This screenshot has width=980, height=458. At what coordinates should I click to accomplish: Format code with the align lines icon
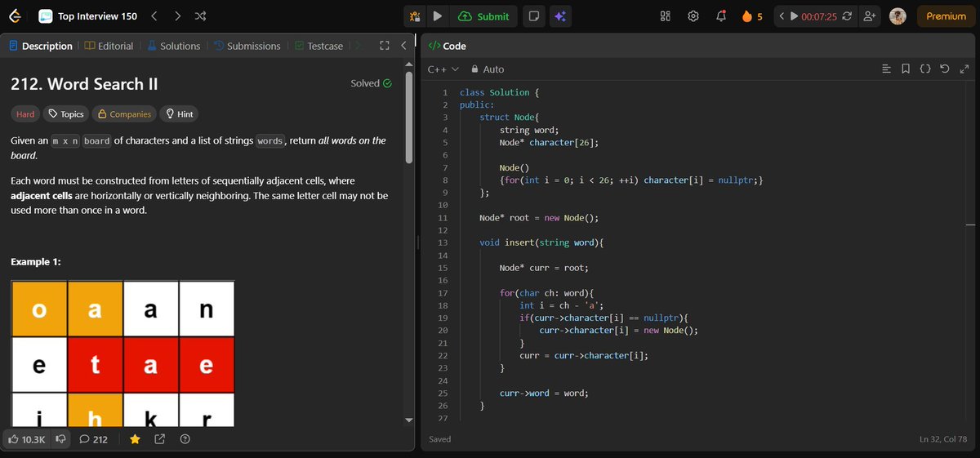click(x=887, y=69)
